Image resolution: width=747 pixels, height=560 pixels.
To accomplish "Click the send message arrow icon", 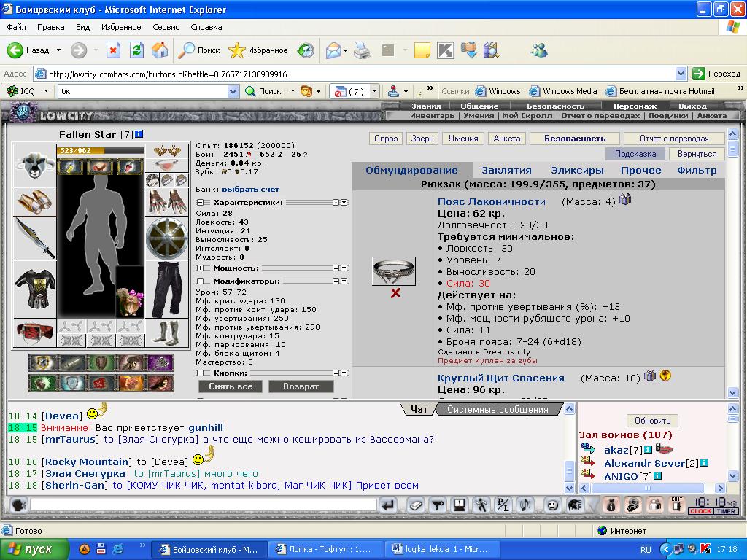I will [388, 505].
